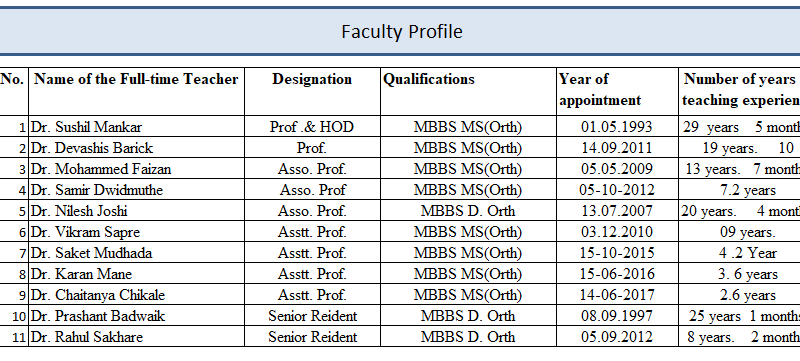800x361 pixels.
Task: Select the No. column header cell
Action: tap(14, 91)
